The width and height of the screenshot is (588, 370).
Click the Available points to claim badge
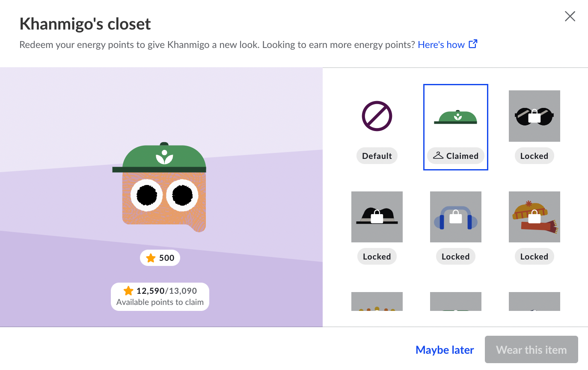(160, 296)
